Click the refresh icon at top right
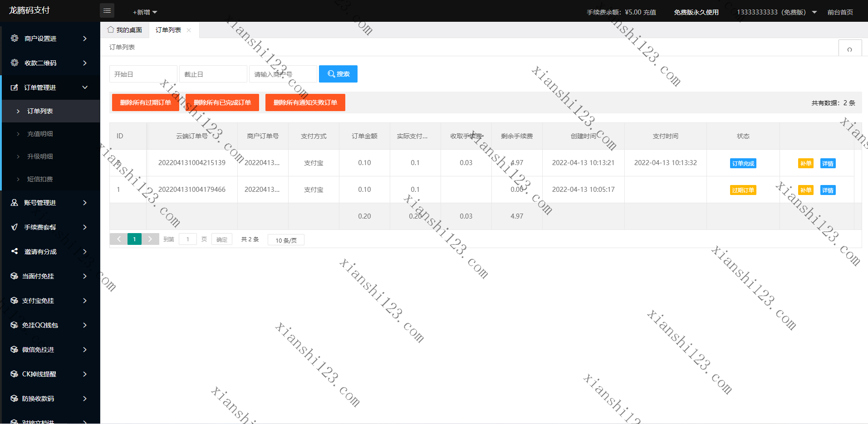 click(850, 49)
